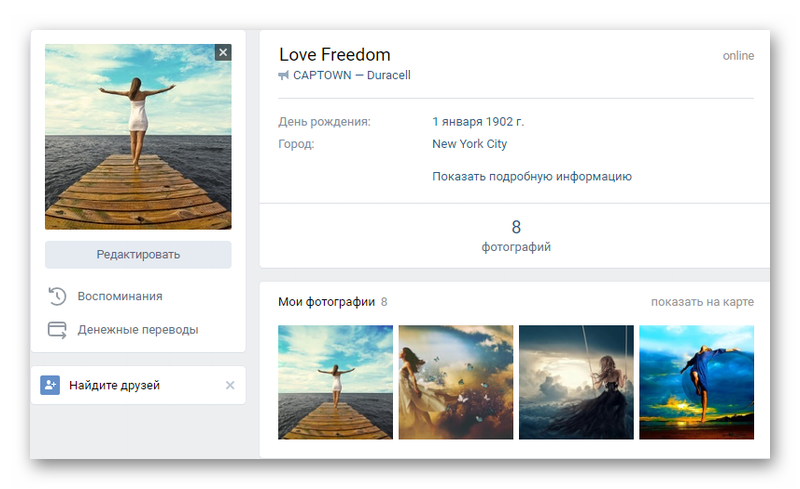Screen dimensions: 800x489
Task: Open the Воспоминания clock icon
Action: point(57,297)
